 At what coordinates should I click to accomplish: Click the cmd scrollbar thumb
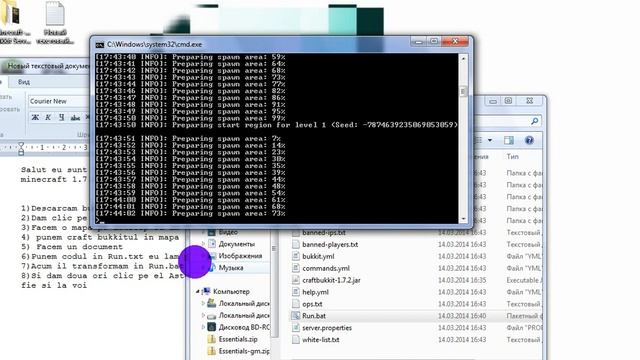[x=463, y=91]
